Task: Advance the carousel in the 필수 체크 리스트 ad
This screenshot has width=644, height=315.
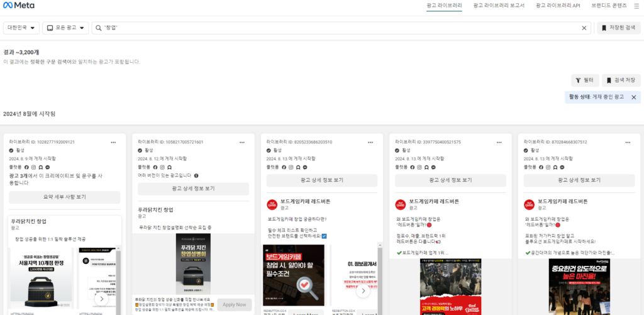Action: (x=363, y=291)
